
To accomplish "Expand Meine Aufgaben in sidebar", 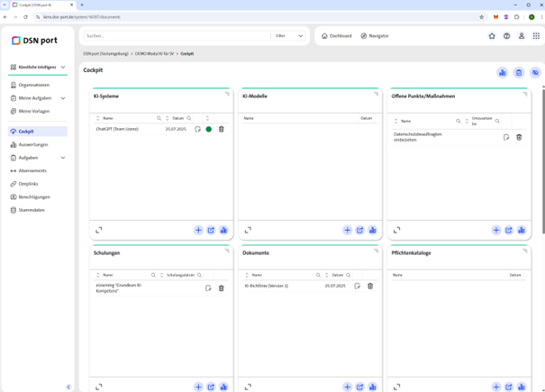I will point(63,98).
